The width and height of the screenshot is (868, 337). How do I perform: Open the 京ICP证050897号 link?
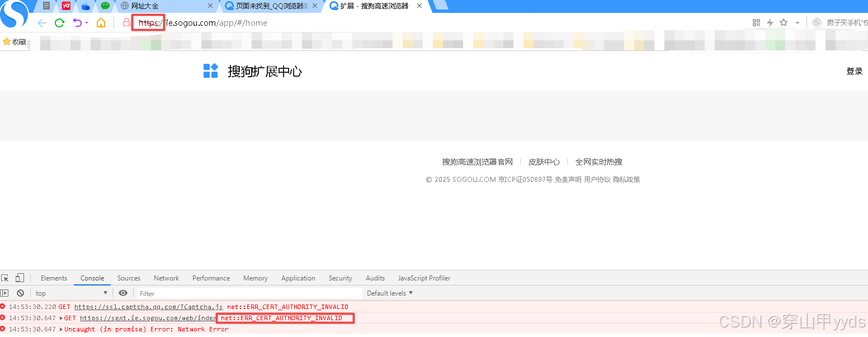[525, 180]
